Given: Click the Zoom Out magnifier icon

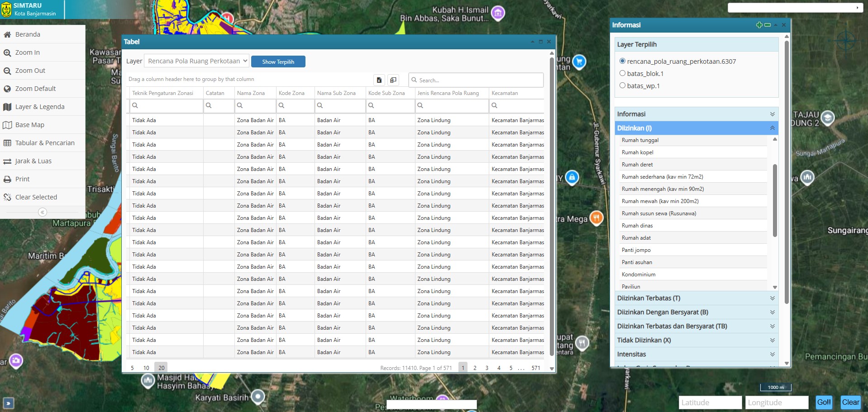Looking at the screenshot, I should click(7, 71).
